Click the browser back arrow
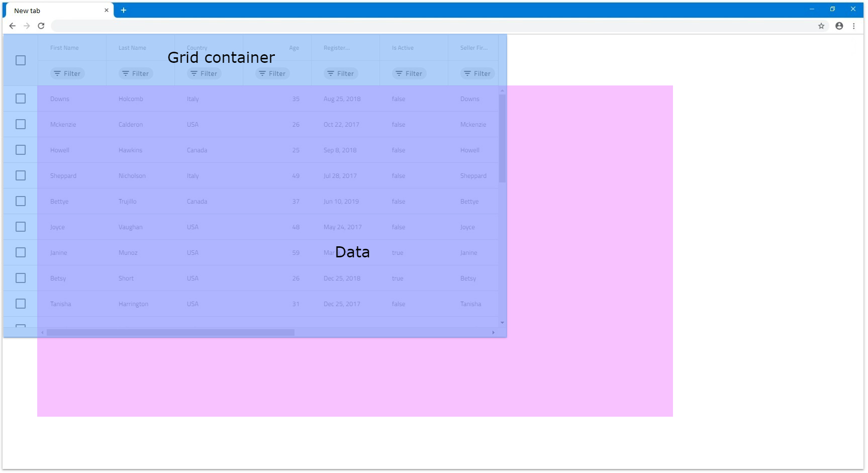 coord(13,26)
